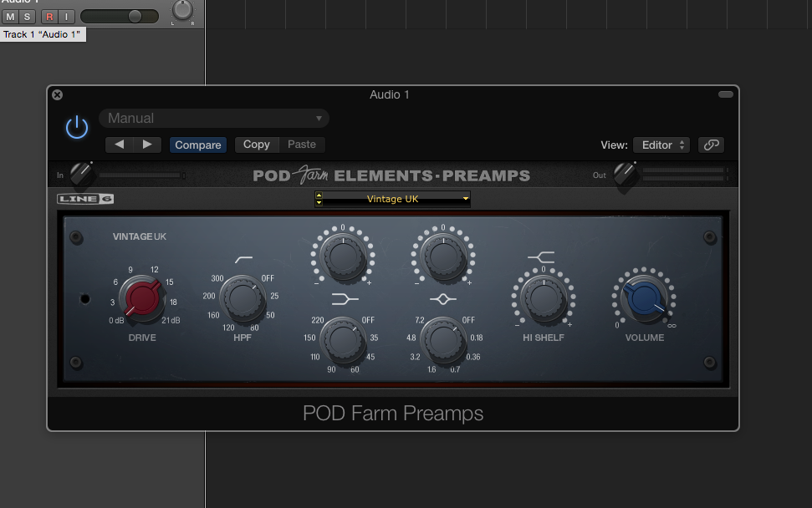Click the 21 dB drive marking

click(x=171, y=321)
